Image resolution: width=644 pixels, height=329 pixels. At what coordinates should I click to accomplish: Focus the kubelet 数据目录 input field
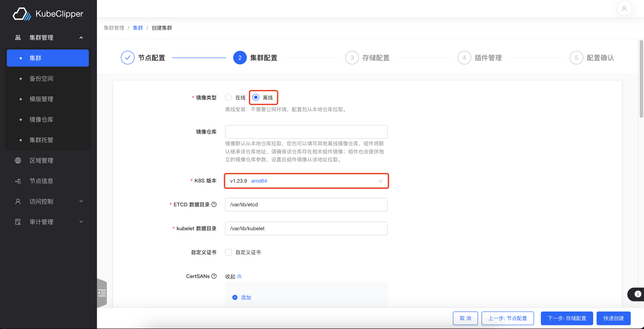[x=306, y=228]
